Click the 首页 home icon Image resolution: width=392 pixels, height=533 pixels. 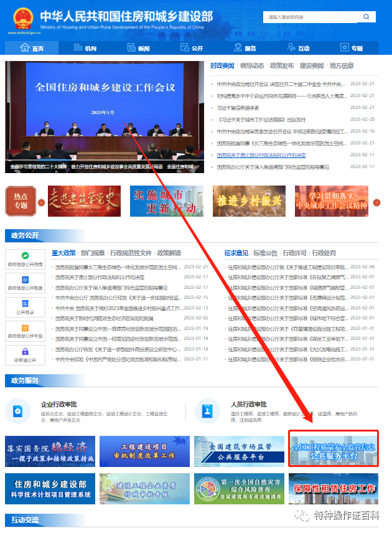pyautogui.click(x=24, y=47)
